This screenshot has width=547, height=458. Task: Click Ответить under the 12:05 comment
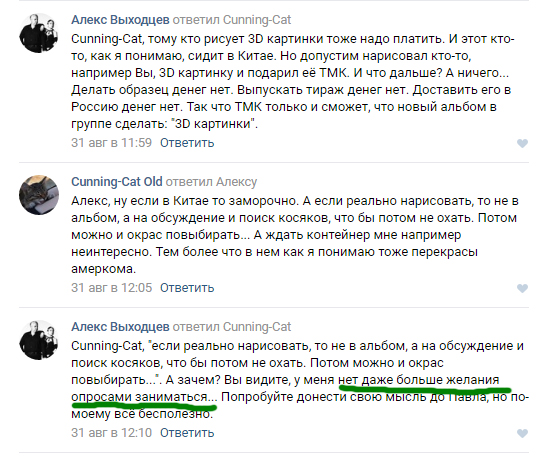[x=187, y=288]
